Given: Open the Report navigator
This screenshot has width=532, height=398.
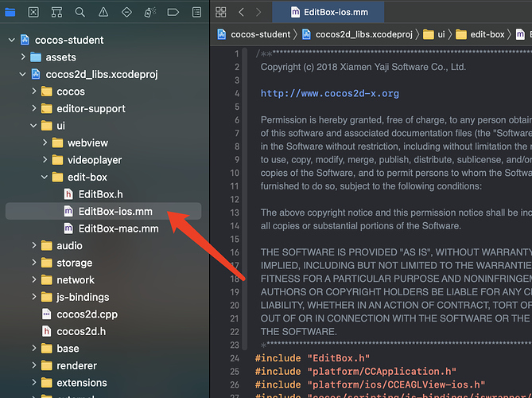Looking at the screenshot, I should [x=196, y=13].
